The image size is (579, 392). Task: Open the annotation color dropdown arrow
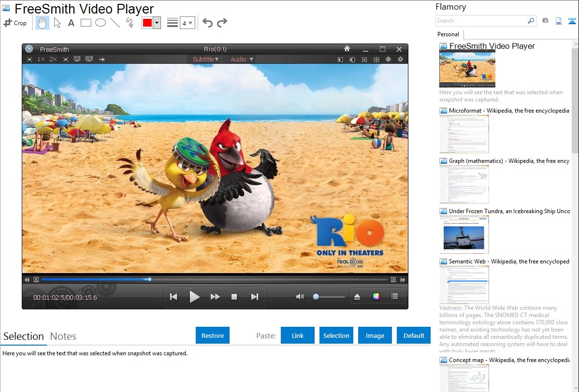(157, 23)
